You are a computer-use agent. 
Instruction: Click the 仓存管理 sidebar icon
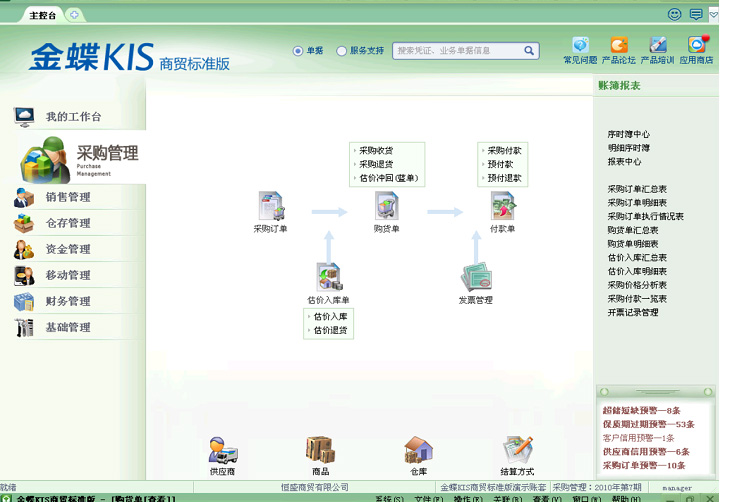click(24, 223)
